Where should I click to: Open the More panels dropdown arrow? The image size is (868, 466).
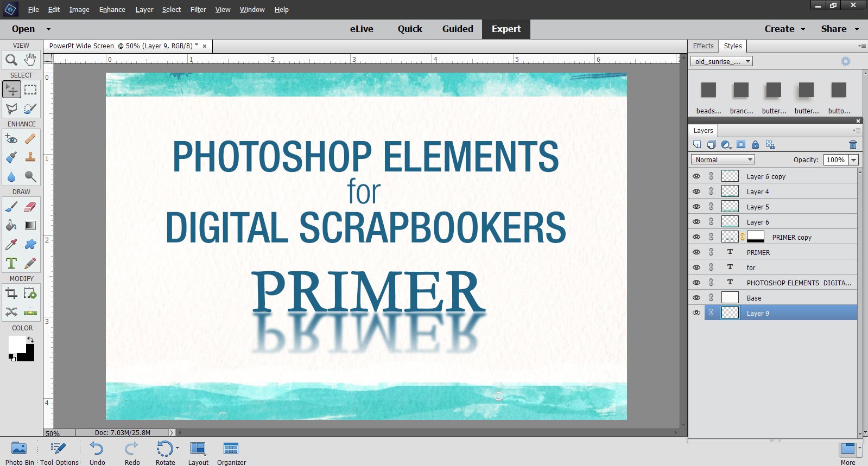pos(859,449)
